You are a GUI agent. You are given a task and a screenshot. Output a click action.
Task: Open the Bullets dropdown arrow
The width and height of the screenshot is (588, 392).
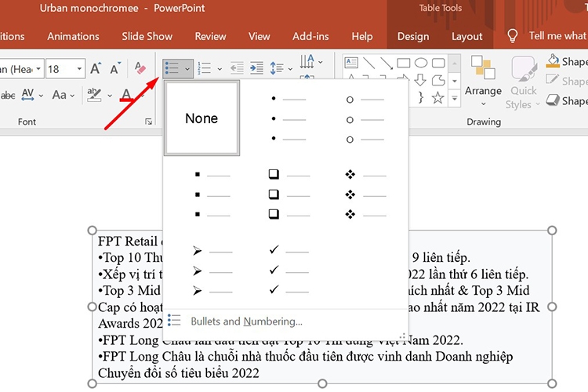(x=187, y=69)
